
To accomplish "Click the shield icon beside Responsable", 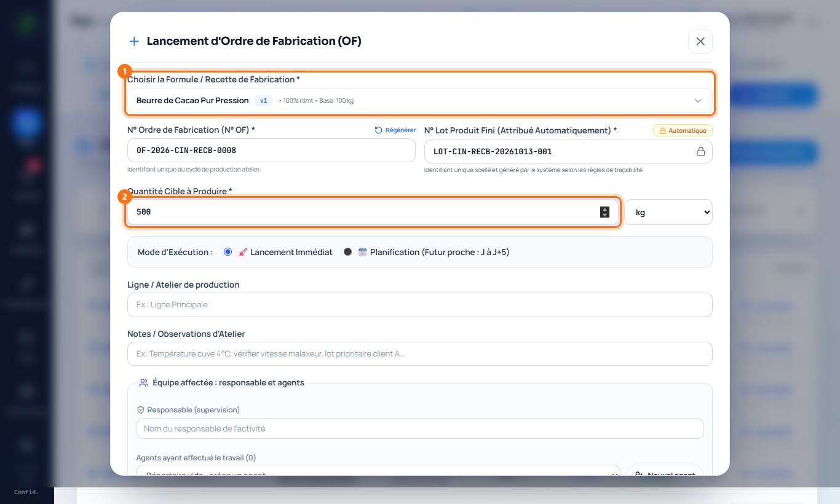I will 140,410.
